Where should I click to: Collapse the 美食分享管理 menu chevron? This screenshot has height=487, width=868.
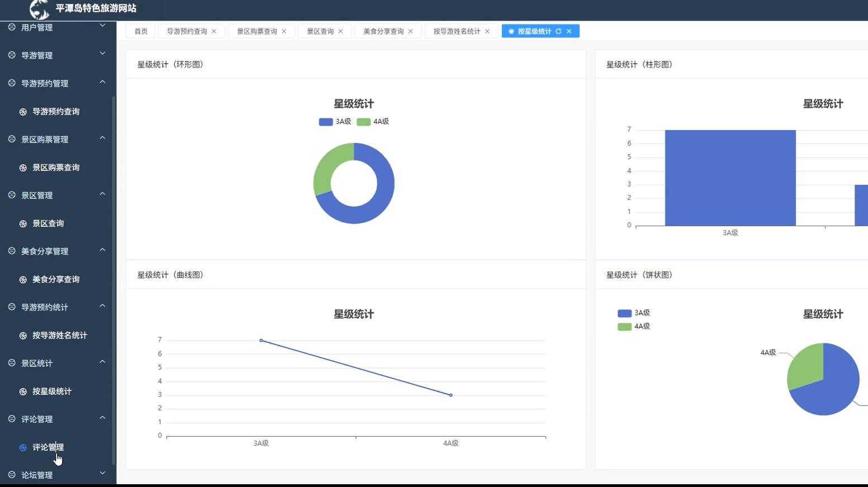point(102,250)
